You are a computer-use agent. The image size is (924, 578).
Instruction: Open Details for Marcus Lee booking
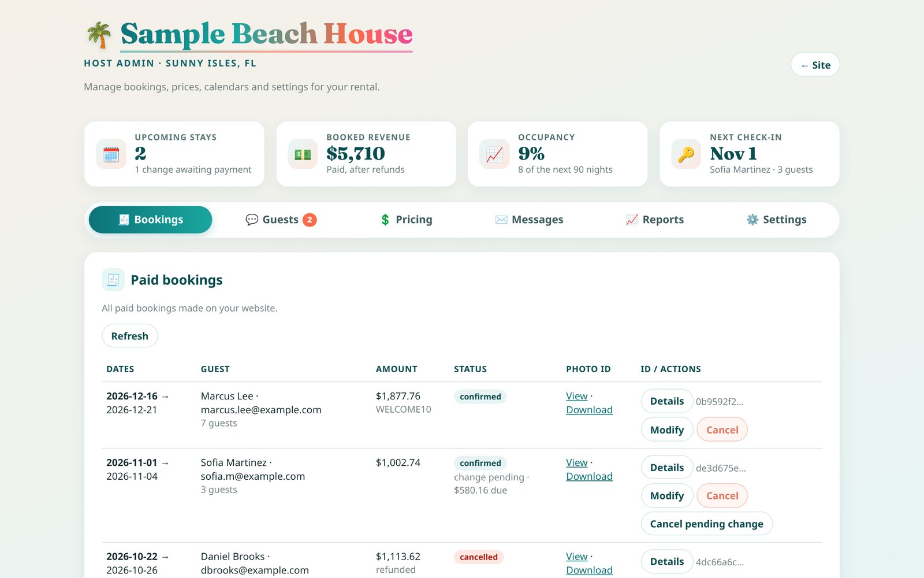(x=667, y=401)
